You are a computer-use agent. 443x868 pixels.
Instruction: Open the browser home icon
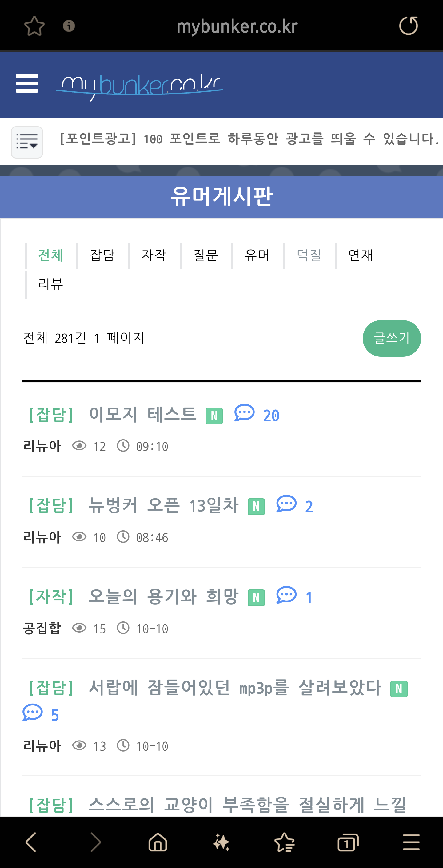(x=158, y=842)
